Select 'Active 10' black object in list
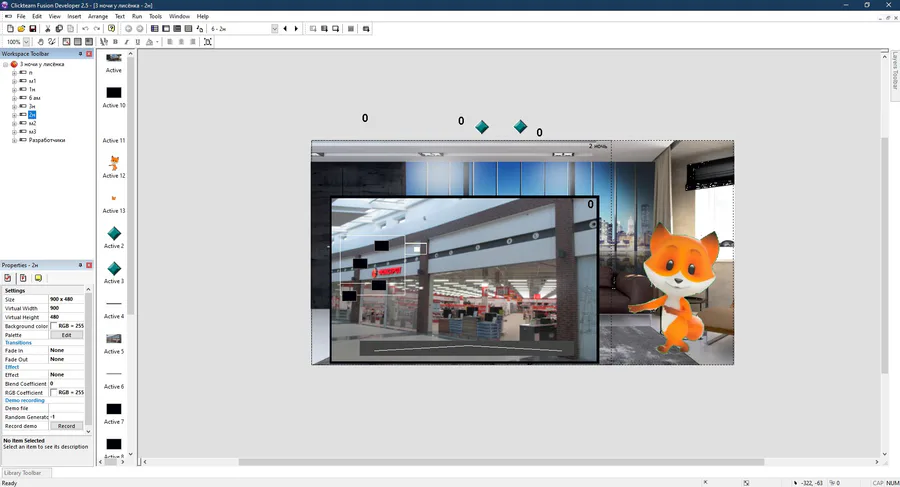Screen dimensions: 900x487 coord(114,96)
